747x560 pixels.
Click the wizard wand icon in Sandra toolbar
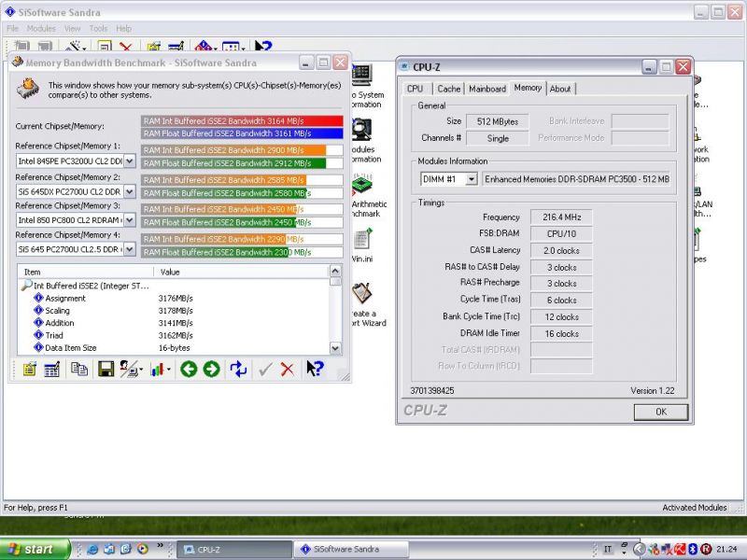coord(75,46)
